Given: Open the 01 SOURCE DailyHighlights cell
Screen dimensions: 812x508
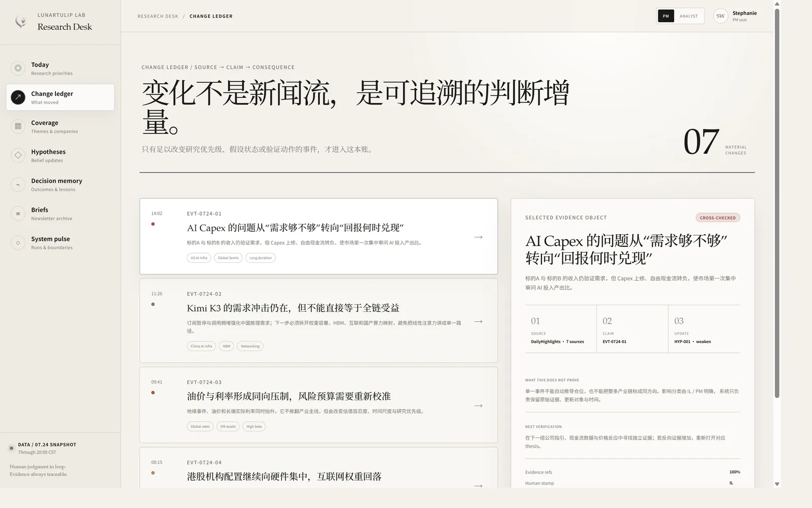Looking at the screenshot, I should tap(561, 329).
